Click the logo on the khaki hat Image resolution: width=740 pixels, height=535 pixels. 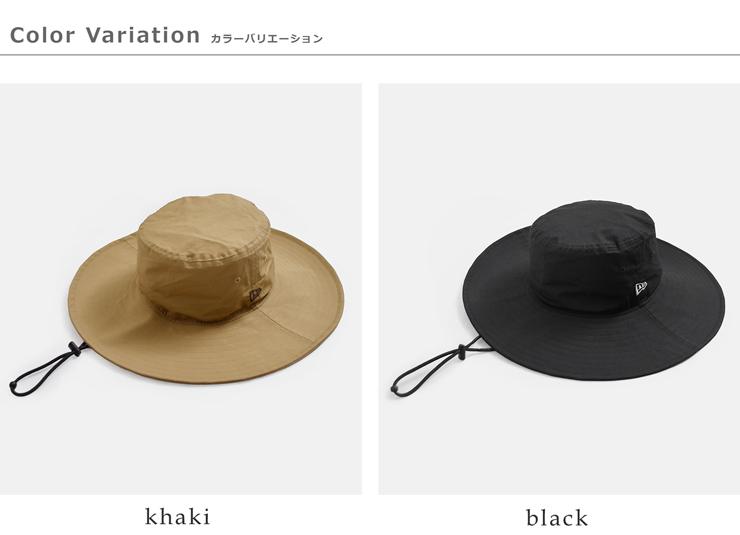pos(255,296)
